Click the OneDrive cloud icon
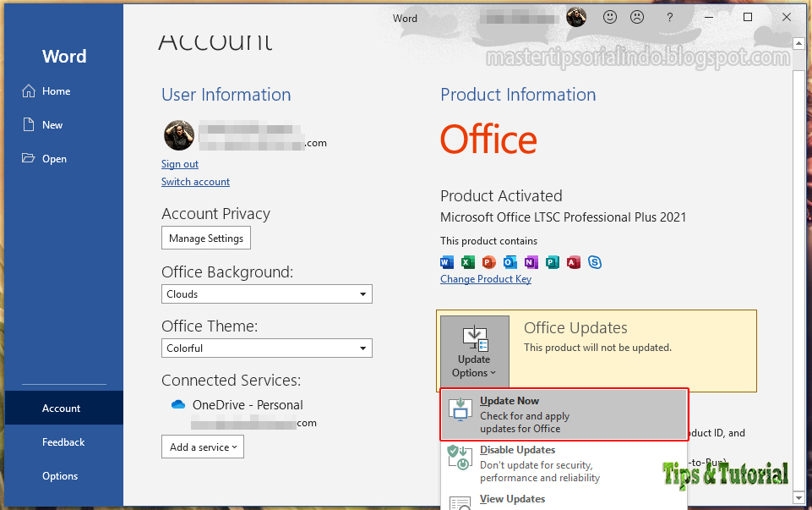Viewport: 812px width, 510px height. [x=178, y=404]
